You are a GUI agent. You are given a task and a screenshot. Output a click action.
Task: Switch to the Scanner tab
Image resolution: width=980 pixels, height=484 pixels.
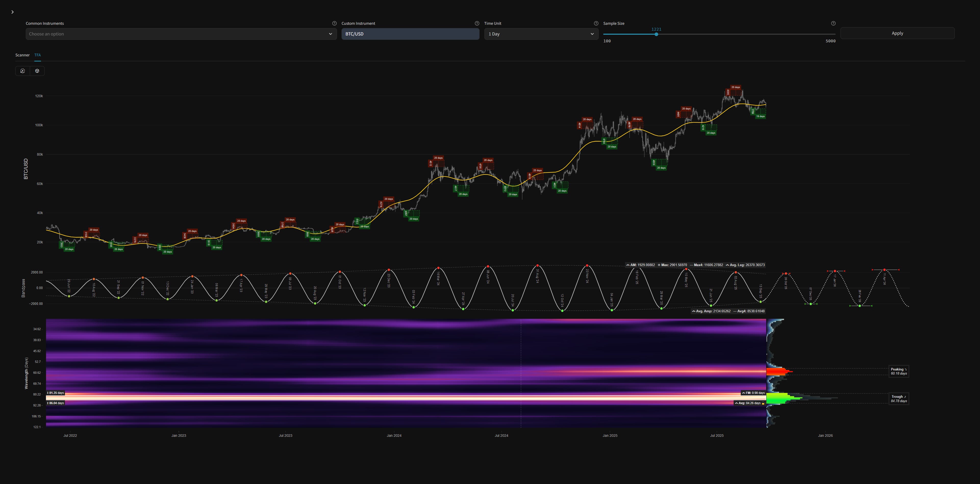(22, 55)
